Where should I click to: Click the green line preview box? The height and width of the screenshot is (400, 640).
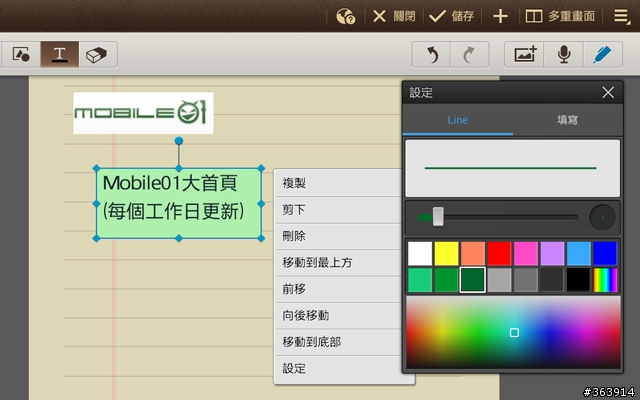point(513,168)
